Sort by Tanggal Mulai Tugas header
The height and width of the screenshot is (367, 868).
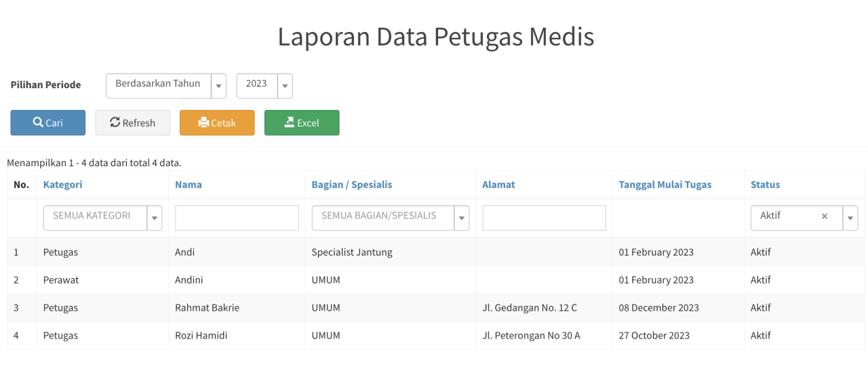pos(665,185)
